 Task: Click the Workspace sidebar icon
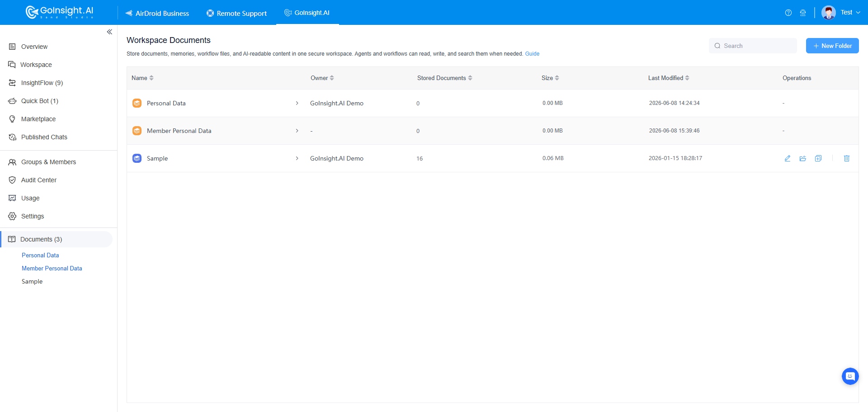[x=12, y=65]
